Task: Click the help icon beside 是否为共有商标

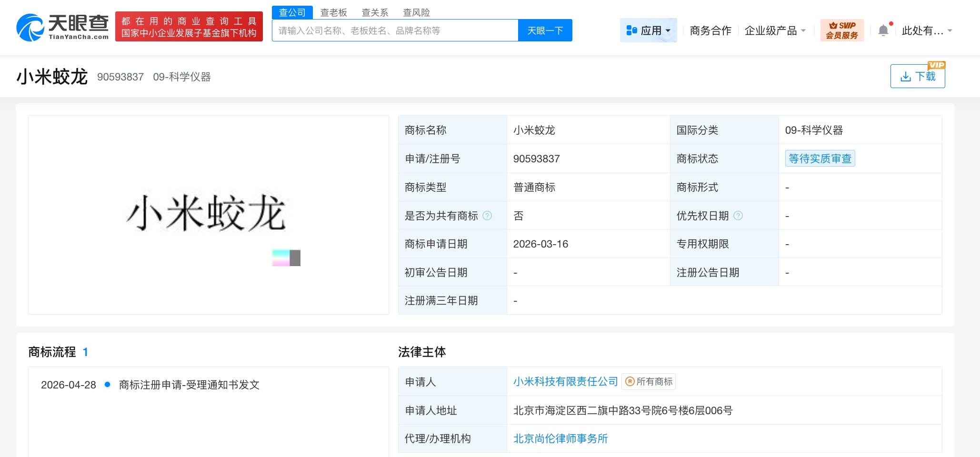Action: pos(487,216)
